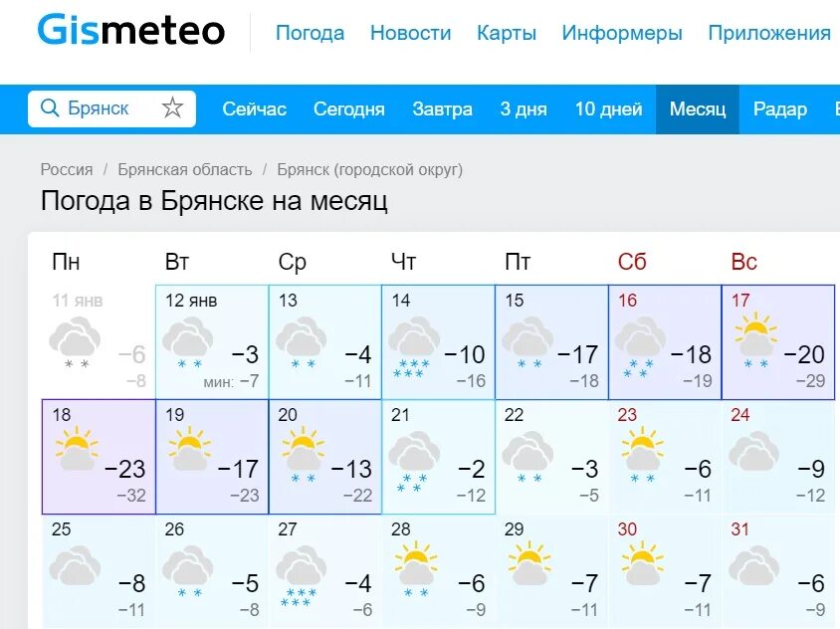Click the sun-and-cloud icon on January 29

529,562
